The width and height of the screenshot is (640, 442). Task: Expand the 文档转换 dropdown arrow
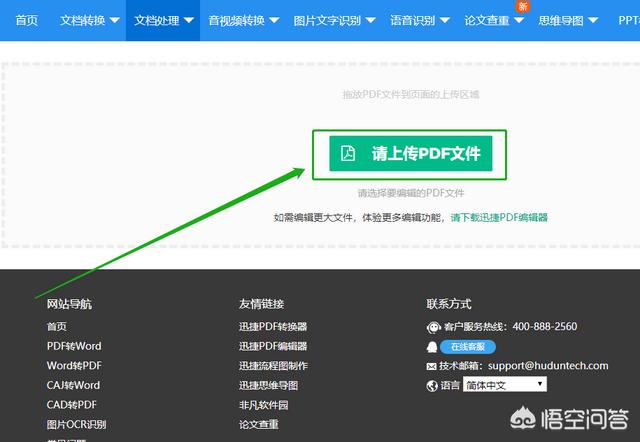pos(115,20)
